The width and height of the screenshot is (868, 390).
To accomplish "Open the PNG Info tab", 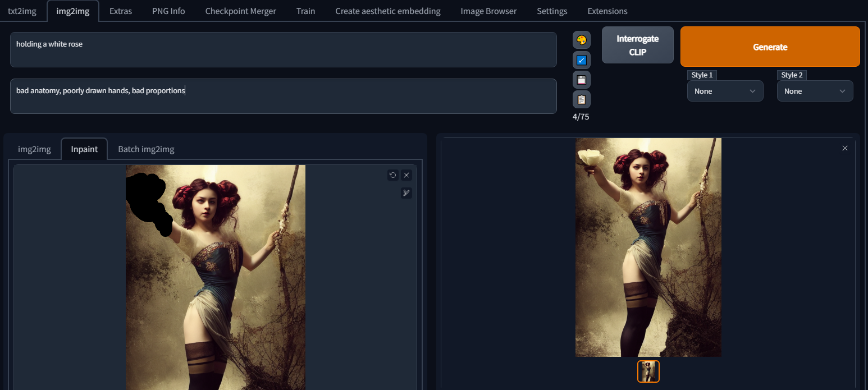I will pyautogui.click(x=168, y=11).
